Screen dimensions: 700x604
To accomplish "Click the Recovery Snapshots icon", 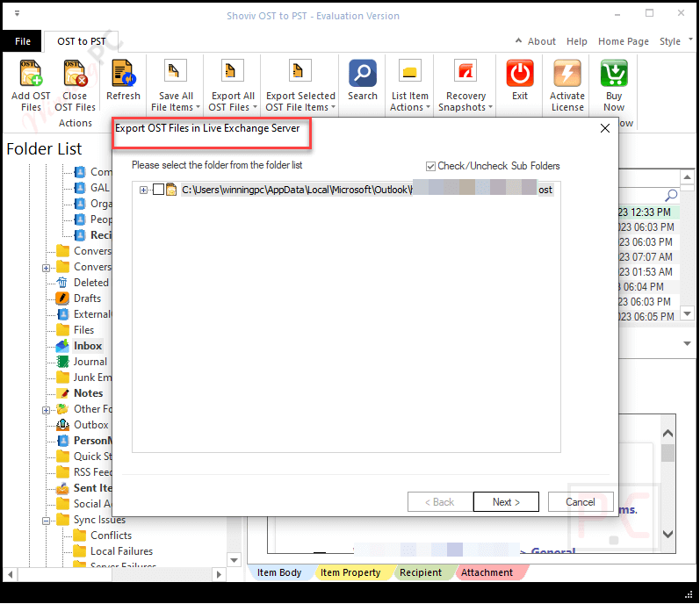I will (465, 71).
